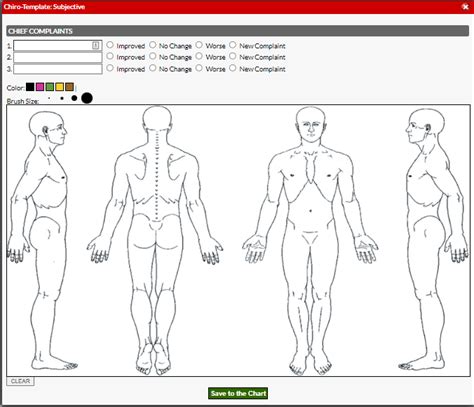Pick the medium-large brush size dot
This screenshot has width=474, height=407.
(x=74, y=98)
